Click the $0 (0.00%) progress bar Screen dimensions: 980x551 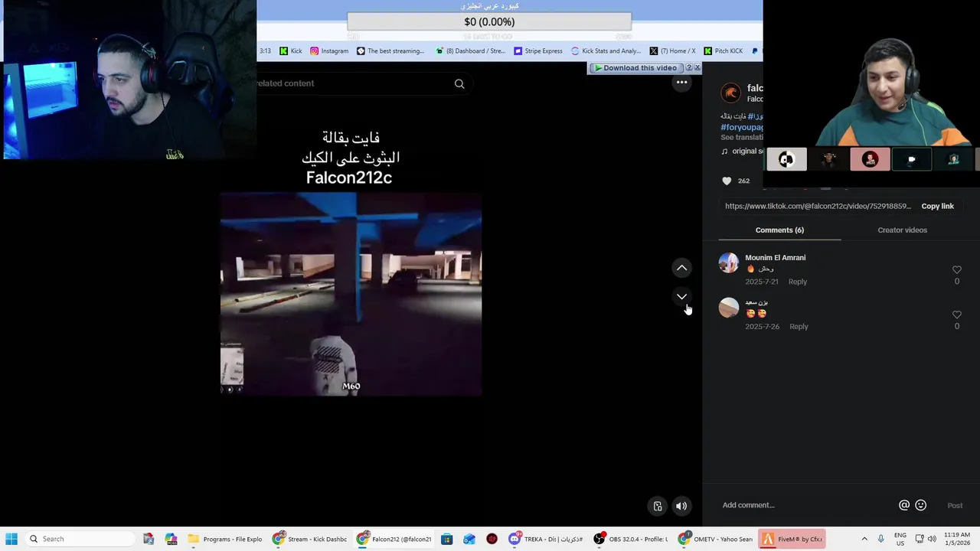489,21
